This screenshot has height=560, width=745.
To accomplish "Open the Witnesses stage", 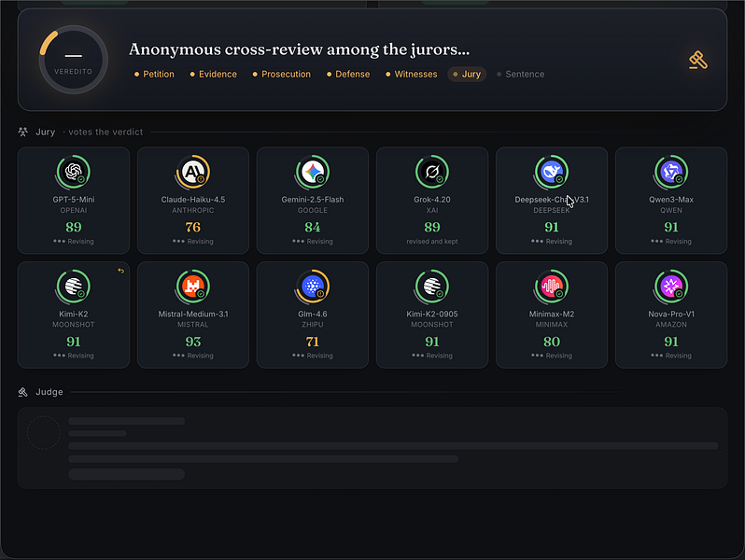I will tap(411, 74).
